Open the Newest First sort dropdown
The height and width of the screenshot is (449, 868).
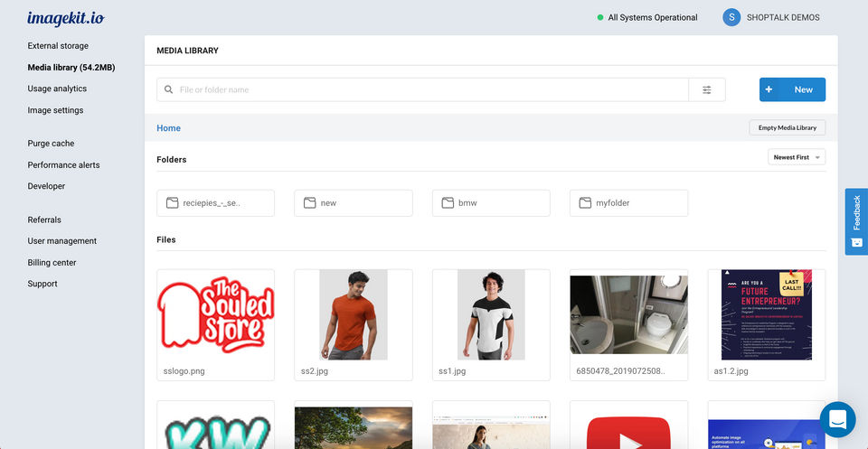pos(797,157)
